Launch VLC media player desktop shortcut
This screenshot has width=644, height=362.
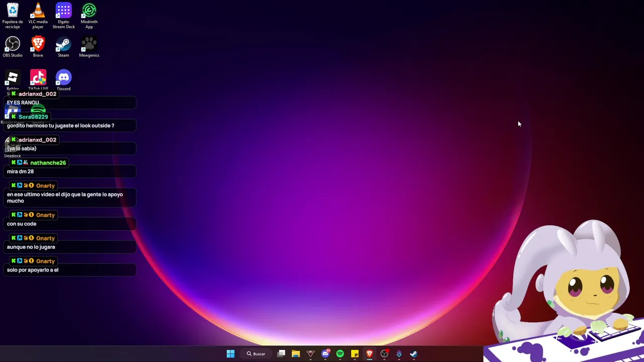tap(38, 16)
